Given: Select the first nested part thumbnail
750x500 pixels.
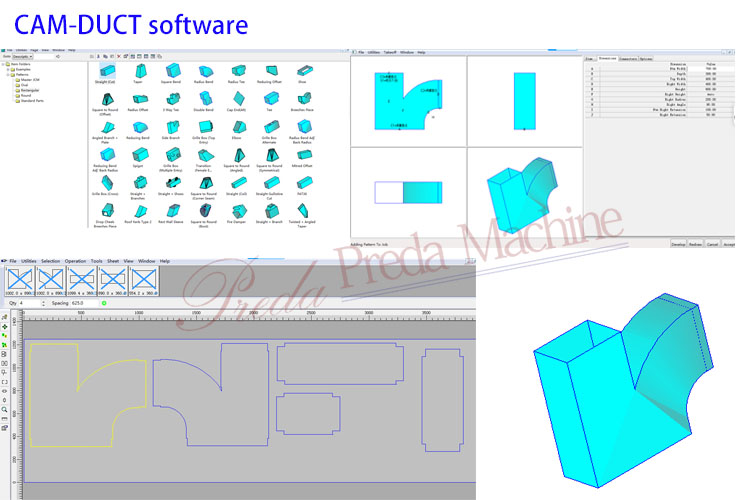Looking at the screenshot, I should [20, 281].
